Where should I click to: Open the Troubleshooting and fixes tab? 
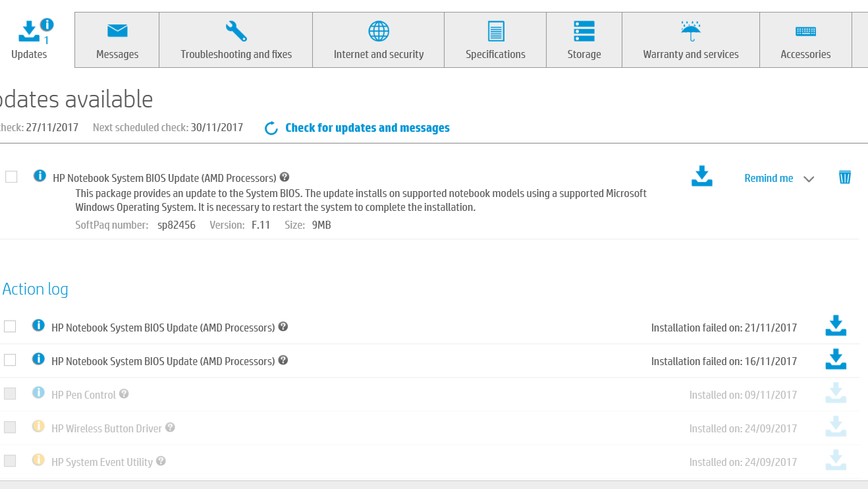click(236, 40)
